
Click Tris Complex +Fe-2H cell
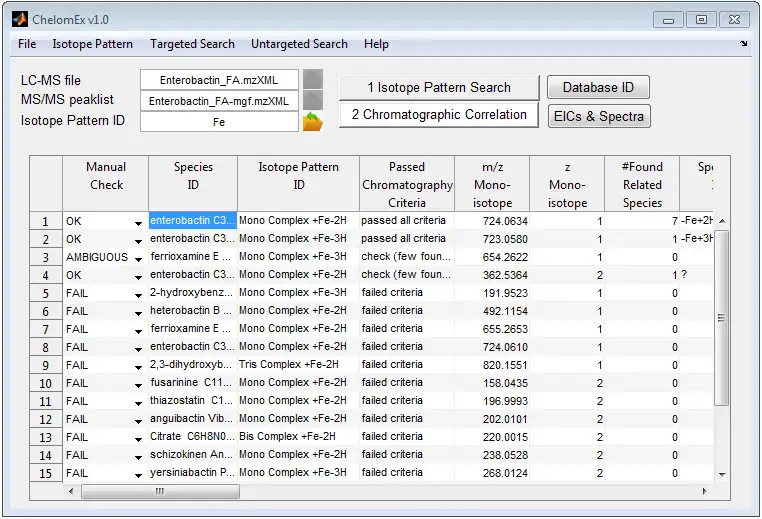(298, 364)
